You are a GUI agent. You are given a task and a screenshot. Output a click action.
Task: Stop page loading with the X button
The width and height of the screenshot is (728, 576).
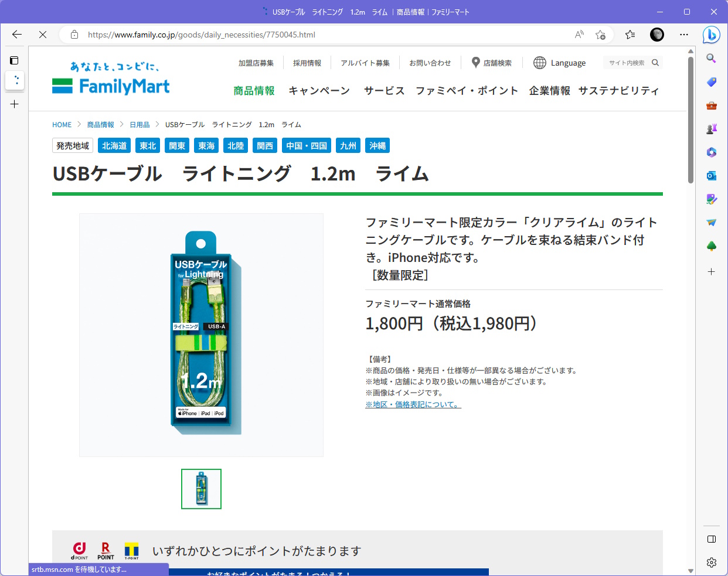43,35
